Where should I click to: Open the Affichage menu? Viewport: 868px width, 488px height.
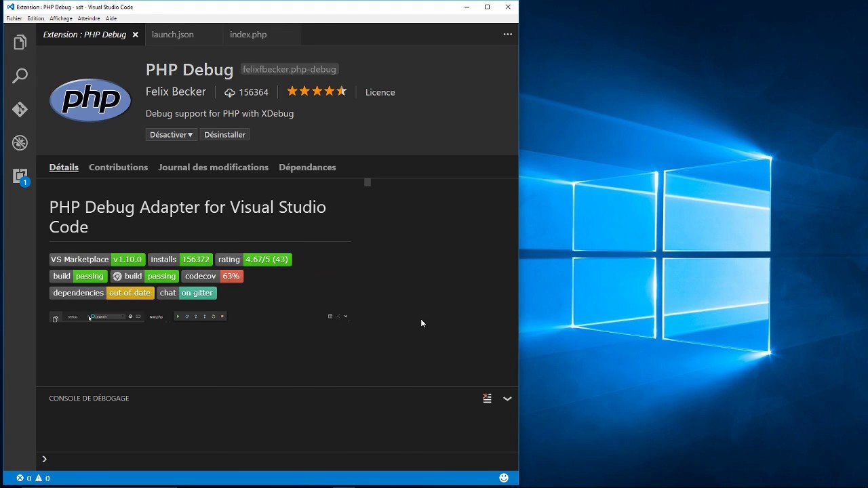[x=61, y=18]
